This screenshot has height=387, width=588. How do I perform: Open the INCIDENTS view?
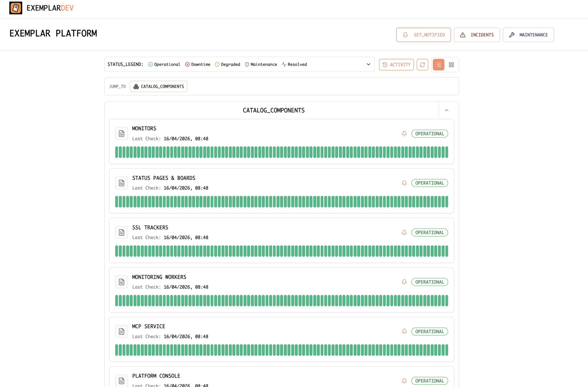tap(477, 35)
